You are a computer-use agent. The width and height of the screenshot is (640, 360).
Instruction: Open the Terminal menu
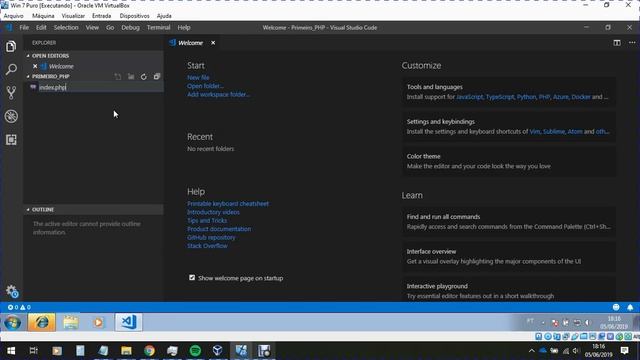click(x=158, y=27)
